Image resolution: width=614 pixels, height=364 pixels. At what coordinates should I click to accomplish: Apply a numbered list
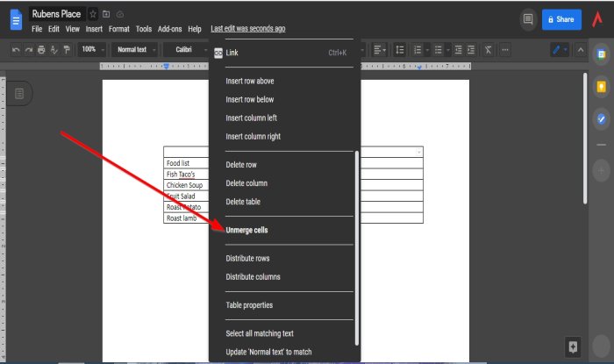pyautogui.click(x=418, y=50)
